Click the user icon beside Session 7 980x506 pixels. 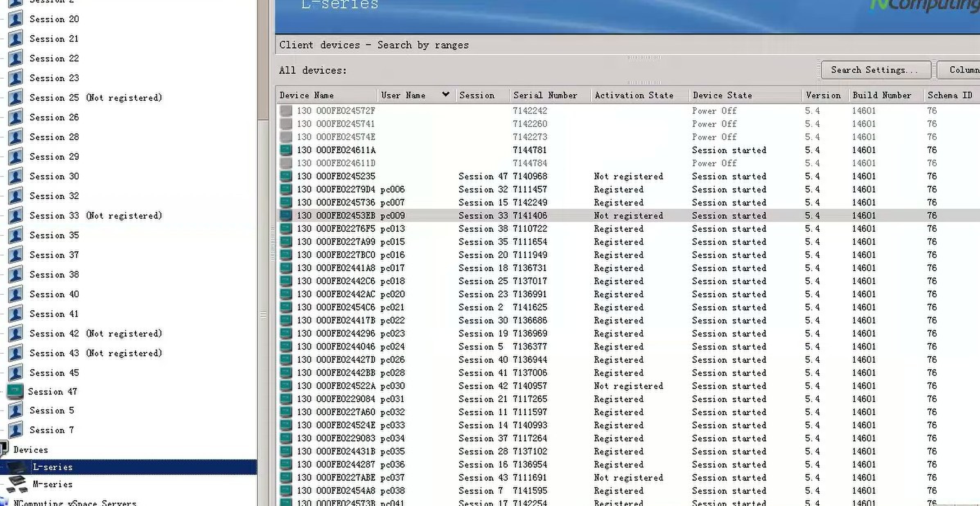16,430
